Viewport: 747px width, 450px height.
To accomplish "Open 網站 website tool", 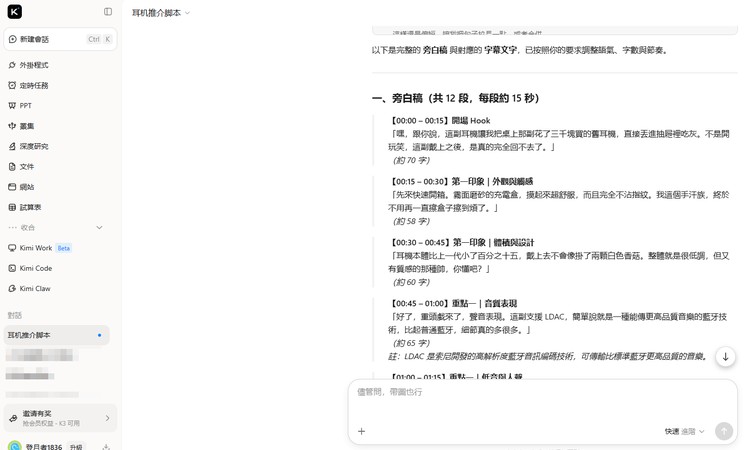I will coord(60,187).
